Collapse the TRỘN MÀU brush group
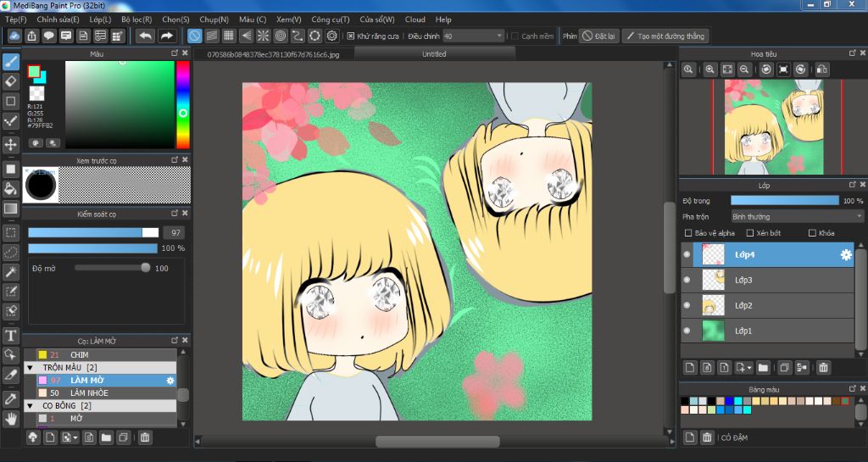This screenshot has height=462, width=868. 30,367
